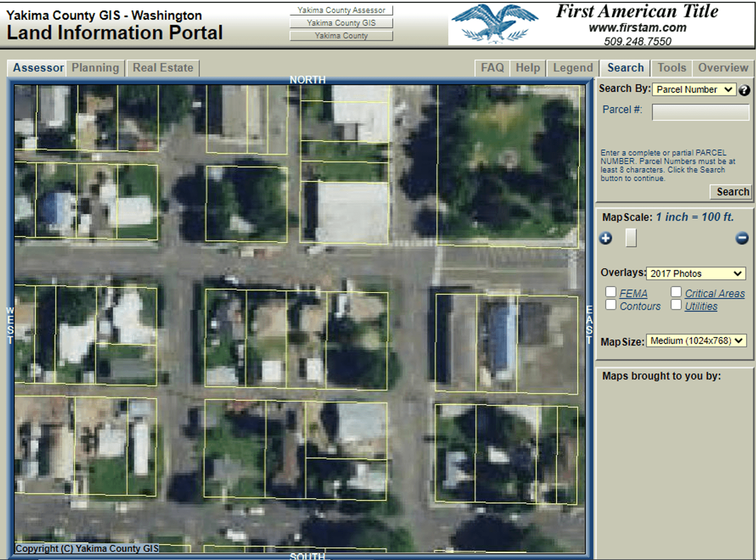Check the Critical Areas overlay
Viewport: 756px width, 560px height.
[x=676, y=292]
